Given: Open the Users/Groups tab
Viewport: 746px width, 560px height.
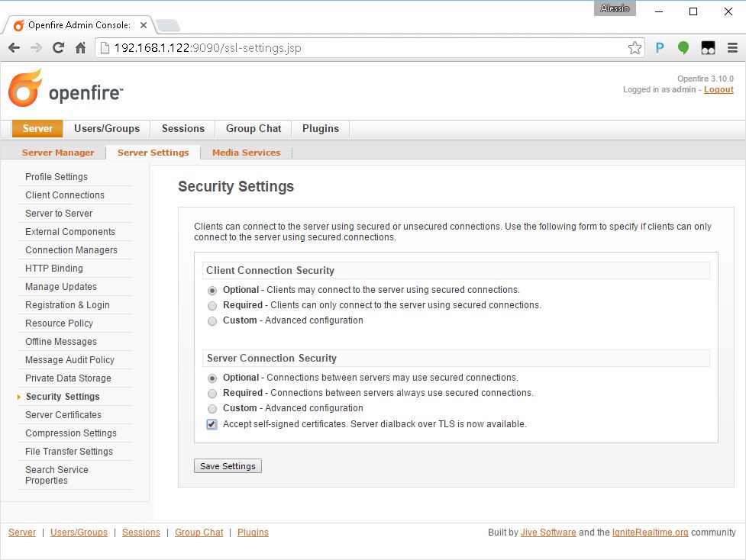Looking at the screenshot, I should click(x=107, y=128).
